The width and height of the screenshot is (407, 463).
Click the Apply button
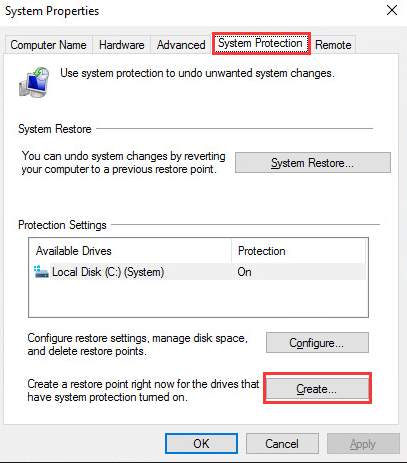click(363, 443)
